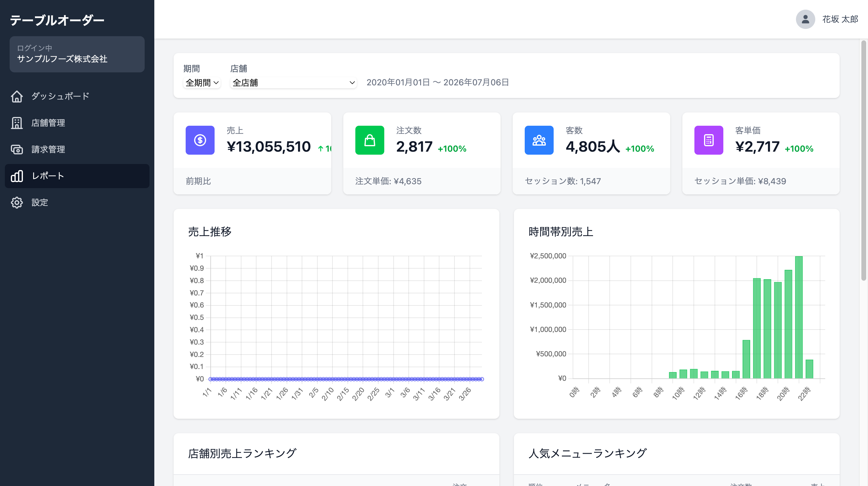Image resolution: width=868 pixels, height=486 pixels.
Task: Go to 設定 menu item
Action: point(77,203)
